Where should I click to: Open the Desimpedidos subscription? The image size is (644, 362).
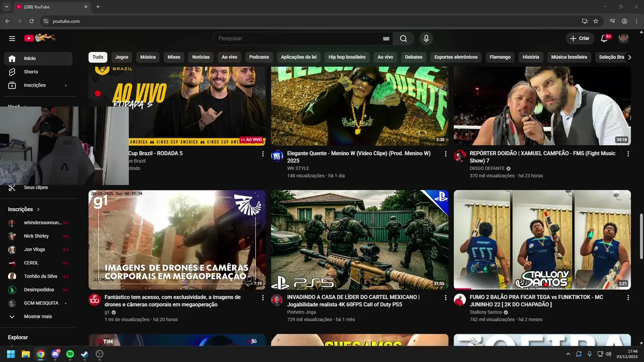point(38,290)
